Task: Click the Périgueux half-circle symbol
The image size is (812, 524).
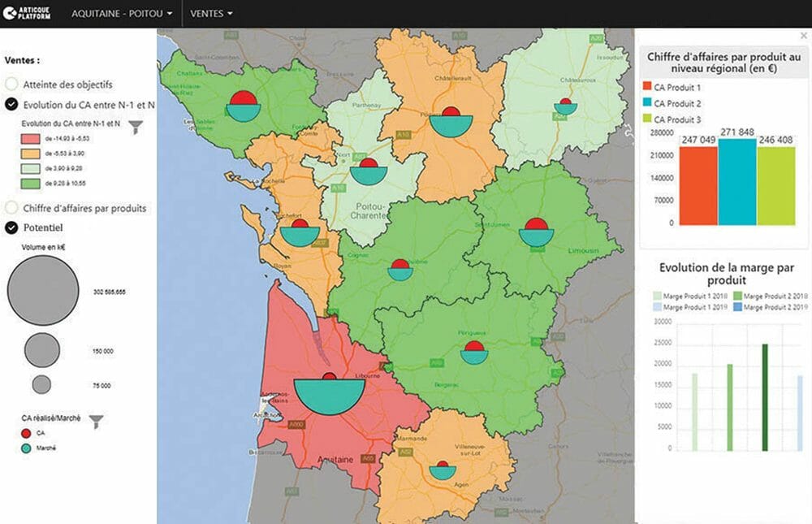Action: tap(473, 353)
